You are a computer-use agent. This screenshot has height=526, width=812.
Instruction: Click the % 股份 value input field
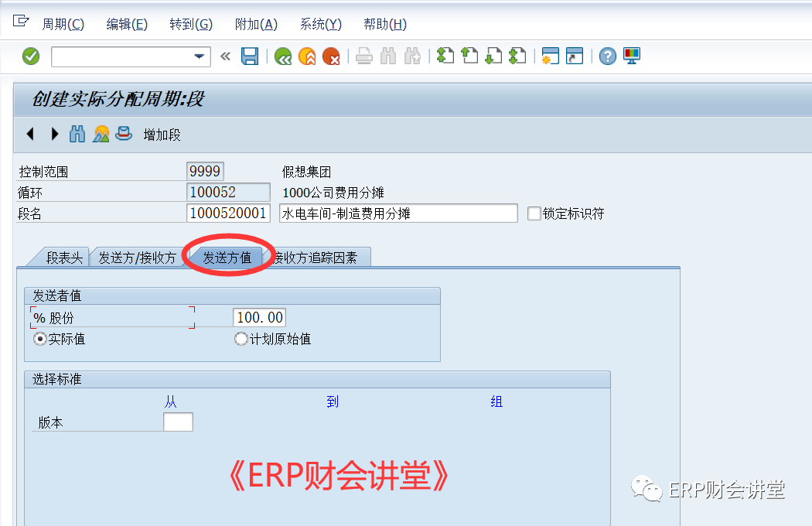[x=259, y=317]
